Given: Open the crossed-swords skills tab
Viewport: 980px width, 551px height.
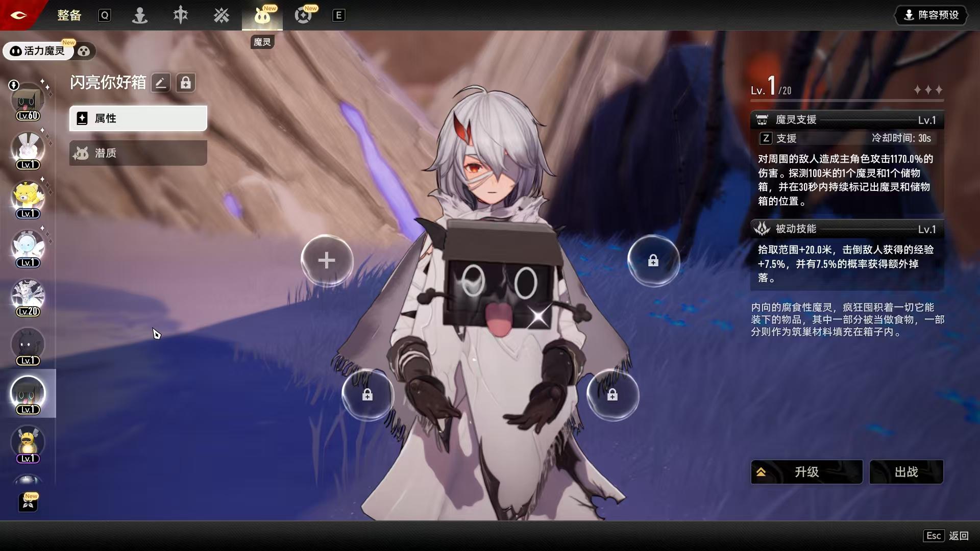Looking at the screenshot, I should pyautogui.click(x=222, y=15).
